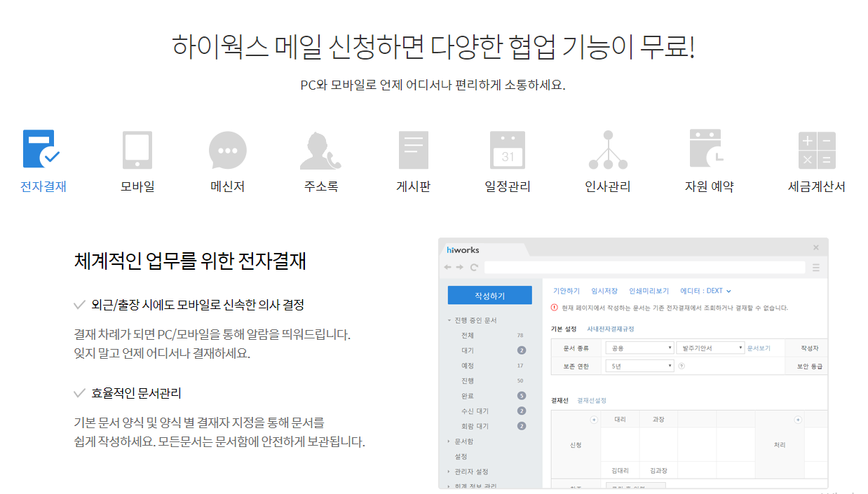
Task: Open the 5년 retention period dropdown
Action: (639, 366)
